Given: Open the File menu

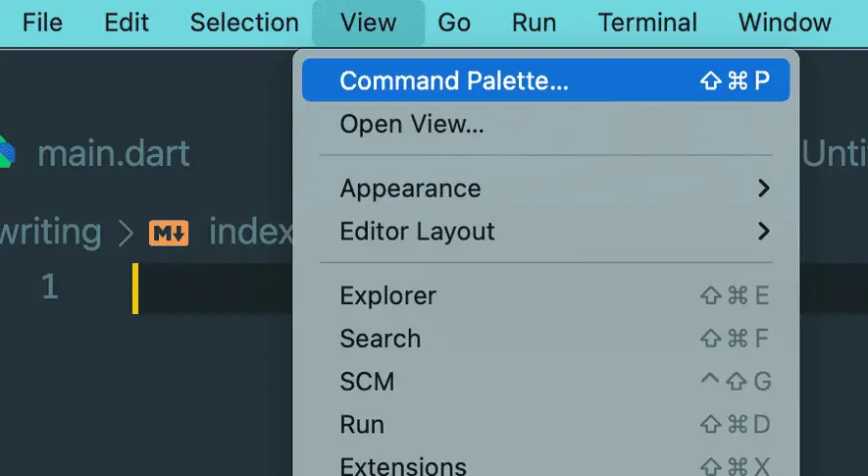Looking at the screenshot, I should point(42,24).
